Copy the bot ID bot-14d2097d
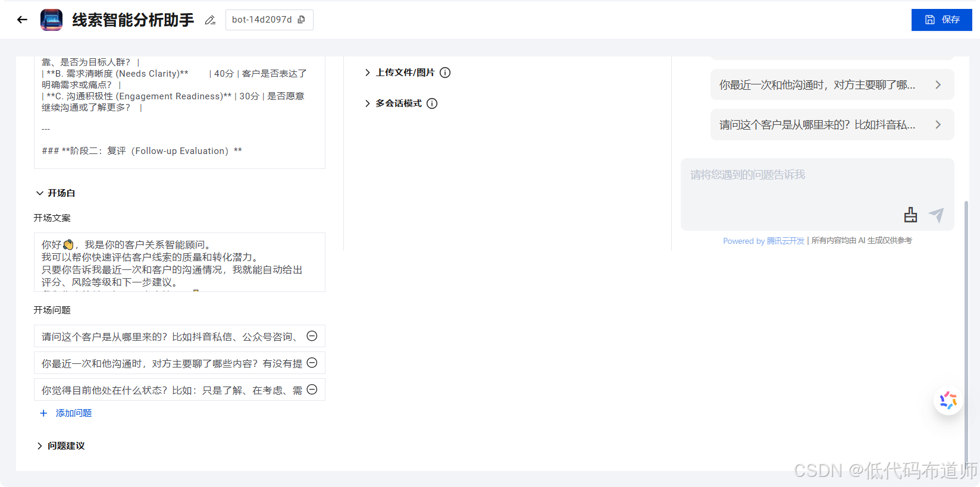980x487 pixels. (302, 20)
